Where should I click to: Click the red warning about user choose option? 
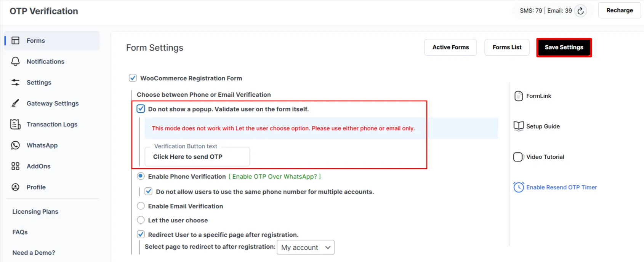point(283,128)
